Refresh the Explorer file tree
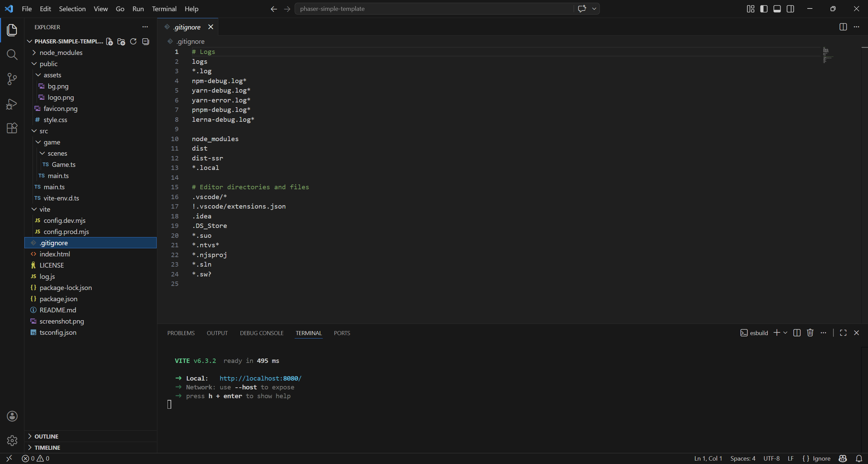 coord(133,41)
